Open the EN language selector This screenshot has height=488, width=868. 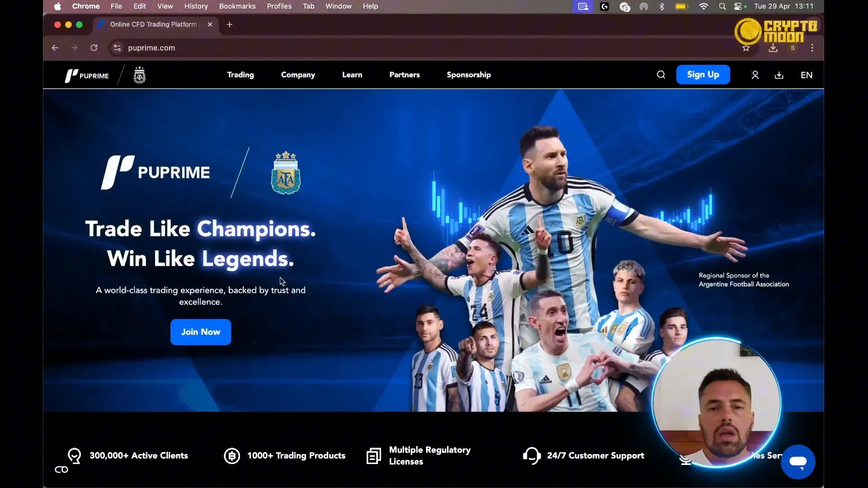point(807,75)
